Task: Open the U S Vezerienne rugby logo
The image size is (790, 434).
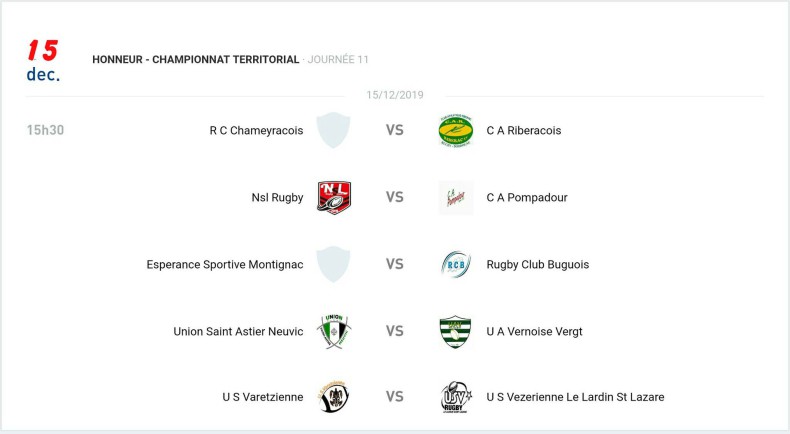Action: coord(455,397)
